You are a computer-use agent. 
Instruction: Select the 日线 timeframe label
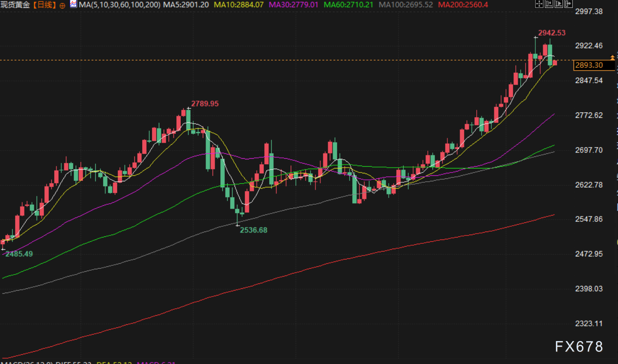pyautogui.click(x=46, y=5)
